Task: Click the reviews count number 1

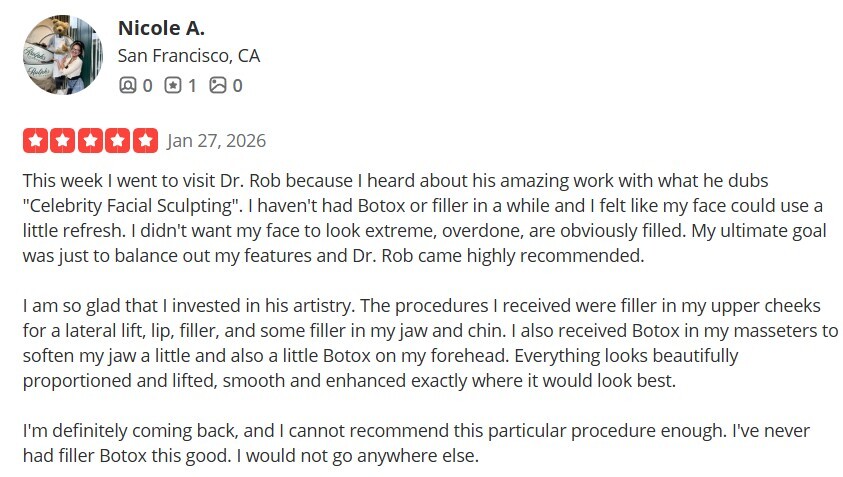Action: (192, 85)
